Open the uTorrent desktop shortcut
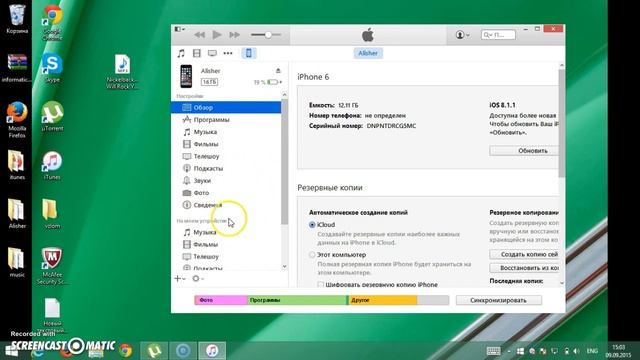This screenshot has width=640, height=360. [52, 116]
